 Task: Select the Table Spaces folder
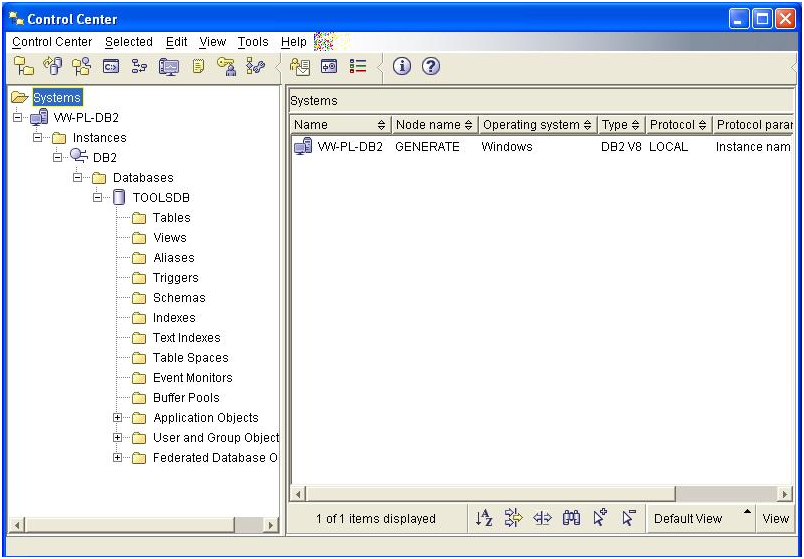[x=180, y=357]
